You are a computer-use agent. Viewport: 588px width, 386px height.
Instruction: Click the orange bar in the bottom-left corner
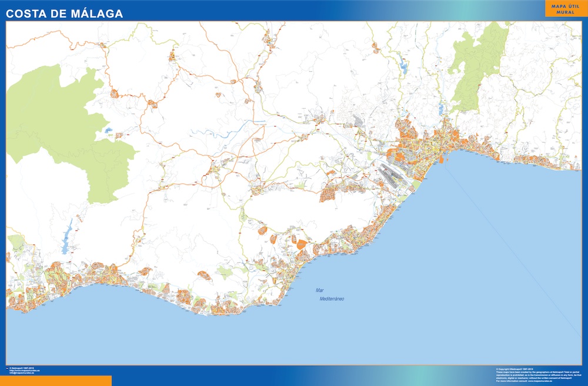coord(56,381)
